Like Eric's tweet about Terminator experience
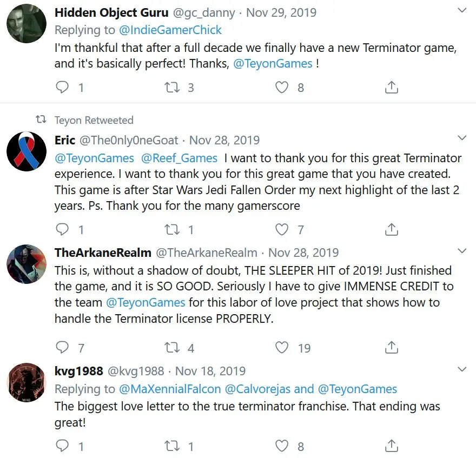 click(x=282, y=230)
